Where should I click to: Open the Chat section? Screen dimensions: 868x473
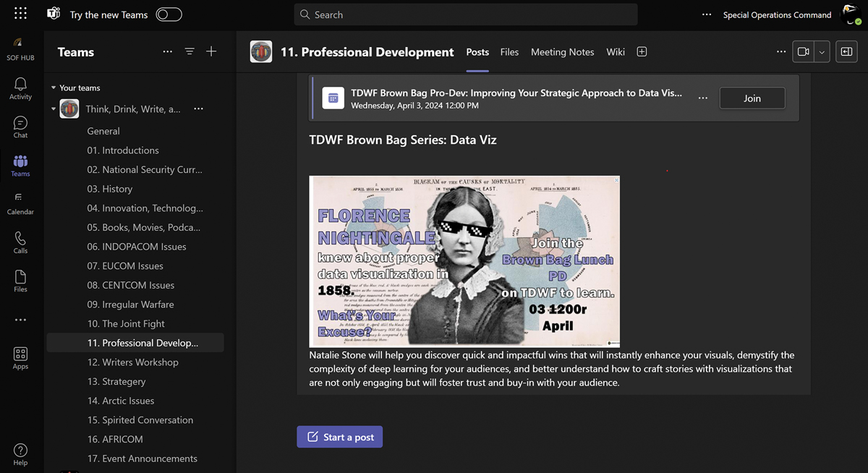20,127
